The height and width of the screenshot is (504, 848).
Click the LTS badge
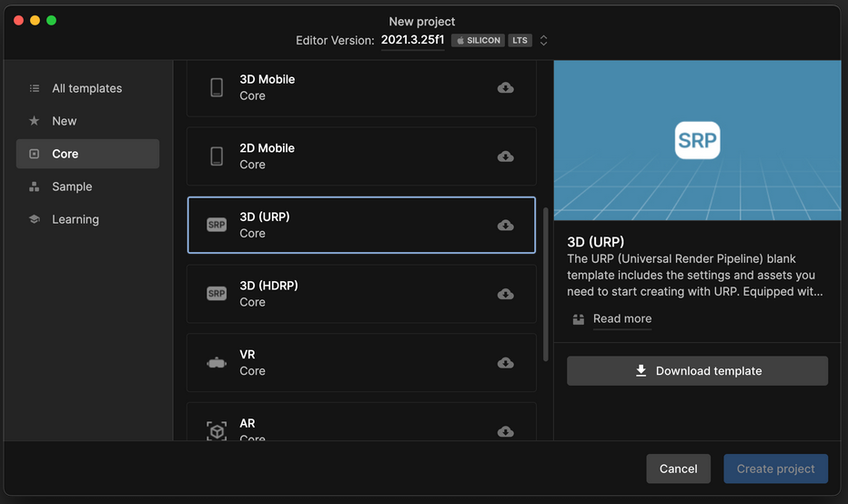pos(520,41)
